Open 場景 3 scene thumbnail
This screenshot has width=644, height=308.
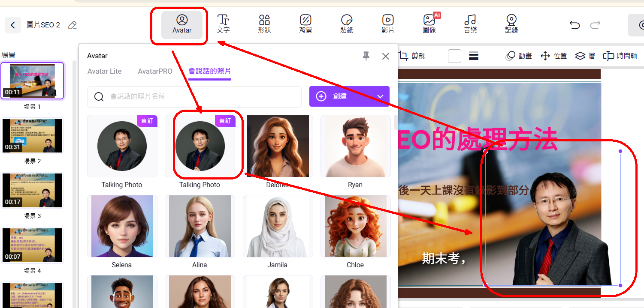pos(32,191)
